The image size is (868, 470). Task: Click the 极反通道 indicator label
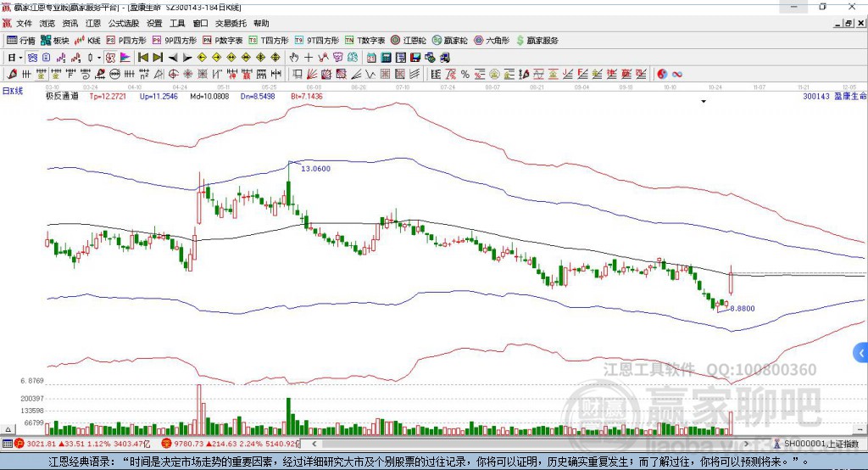(x=62, y=96)
